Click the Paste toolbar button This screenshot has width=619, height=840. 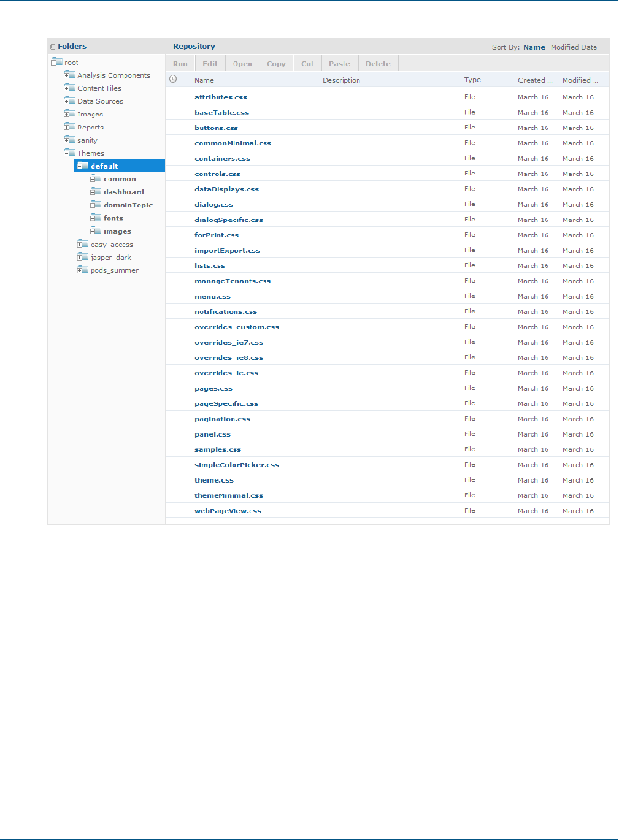click(339, 64)
